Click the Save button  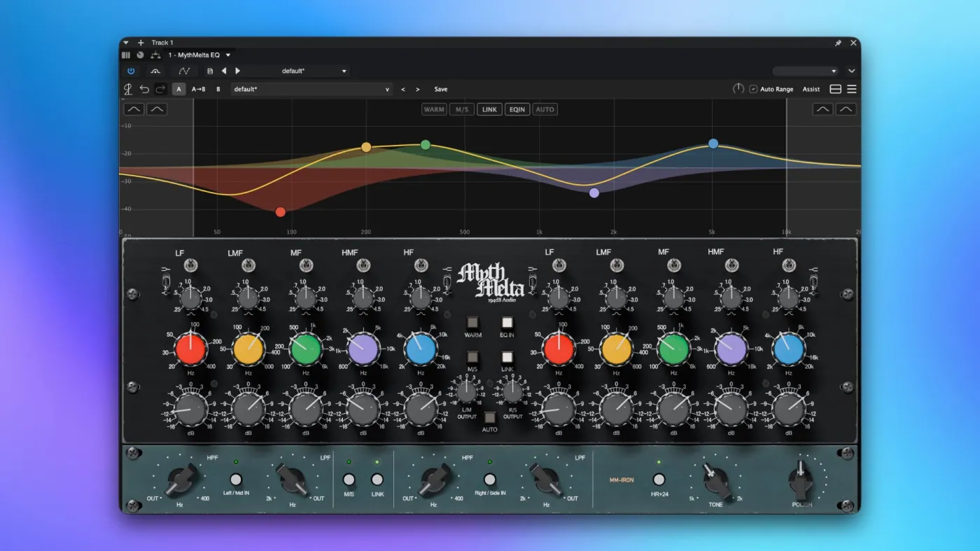pyautogui.click(x=441, y=89)
